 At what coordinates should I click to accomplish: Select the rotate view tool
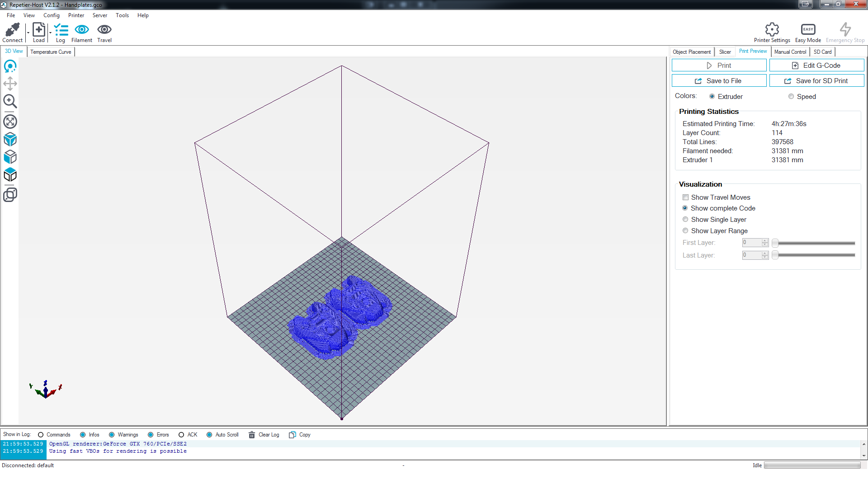click(x=10, y=66)
